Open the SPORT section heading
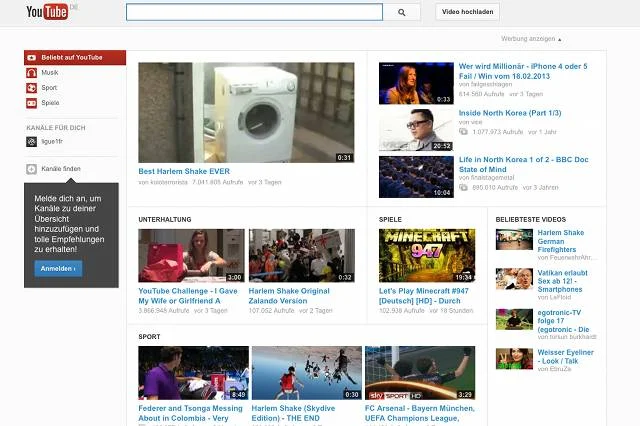Screen dimensions: 640x426 [149, 337]
